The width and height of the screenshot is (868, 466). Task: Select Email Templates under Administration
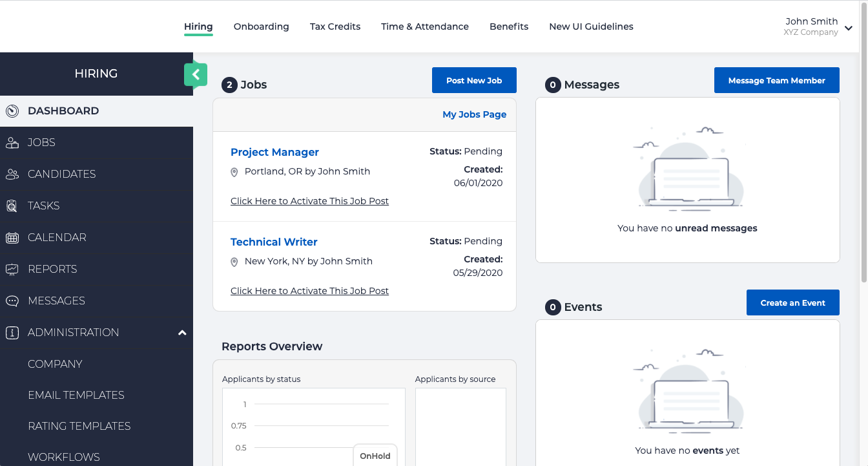pos(76,395)
